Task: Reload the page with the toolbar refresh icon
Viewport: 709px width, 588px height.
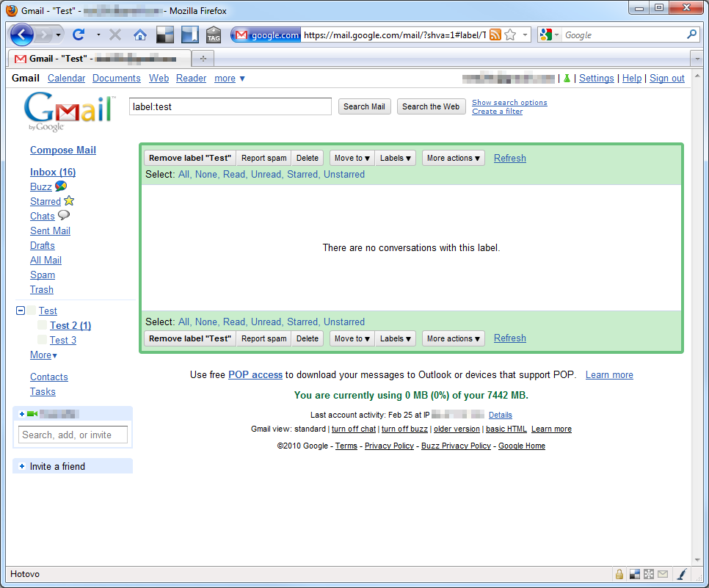Action: coord(79,35)
